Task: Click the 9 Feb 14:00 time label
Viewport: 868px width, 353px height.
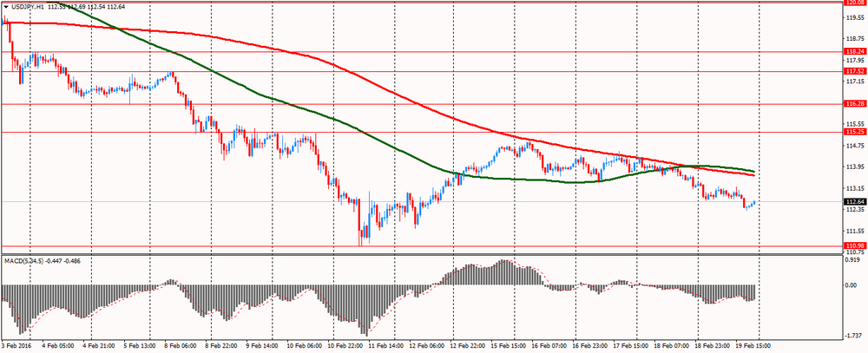Action: tap(261, 344)
